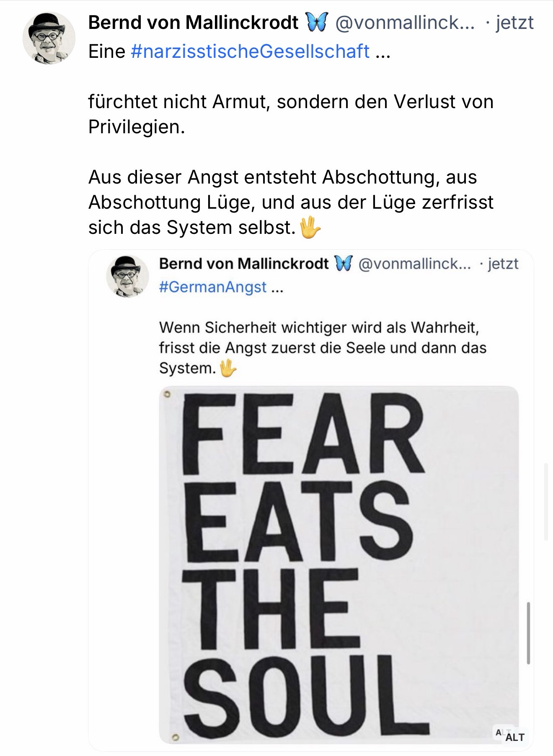Click the quoted post's 'jetzt' timestamp

(x=503, y=264)
